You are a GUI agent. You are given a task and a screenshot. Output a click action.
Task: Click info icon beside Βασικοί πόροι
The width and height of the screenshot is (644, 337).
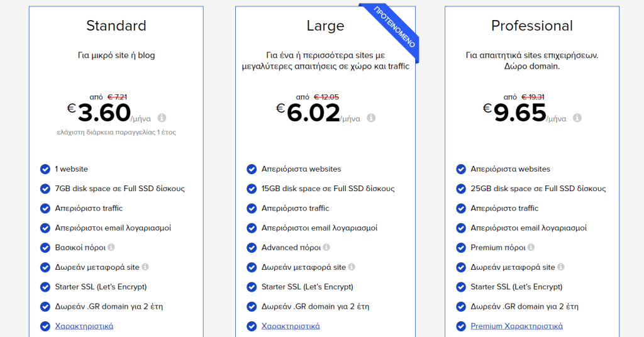click(x=111, y=248)
